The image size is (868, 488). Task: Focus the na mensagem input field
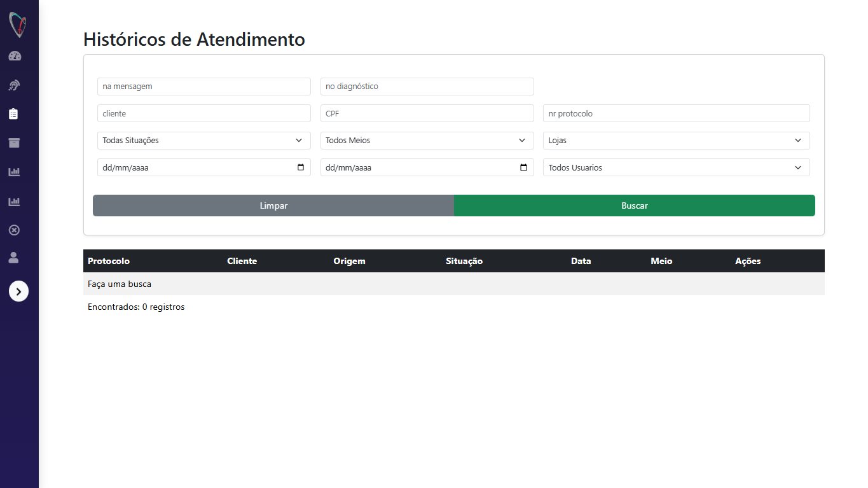point(204,87)
